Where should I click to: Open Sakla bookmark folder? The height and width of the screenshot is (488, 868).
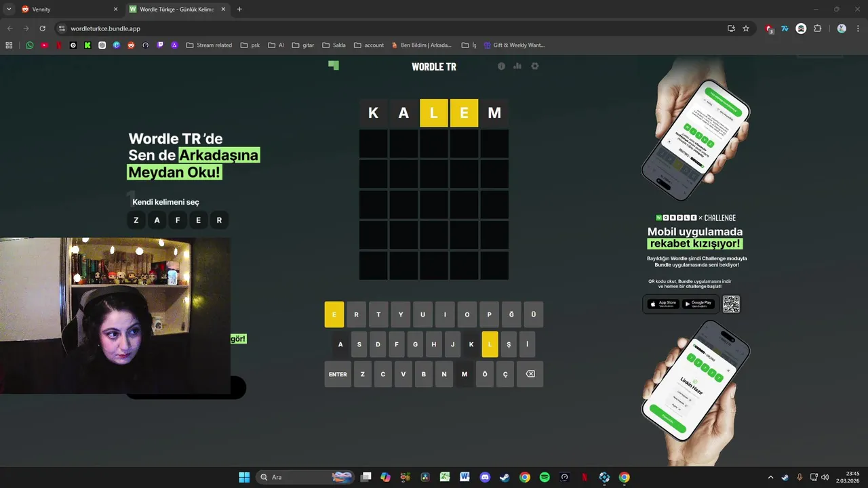tap(334, 45)
